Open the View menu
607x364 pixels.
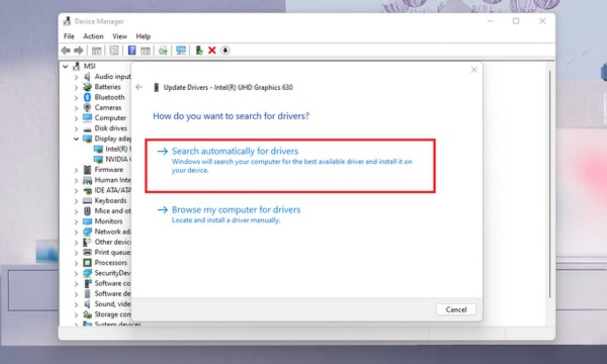(119, 36)
